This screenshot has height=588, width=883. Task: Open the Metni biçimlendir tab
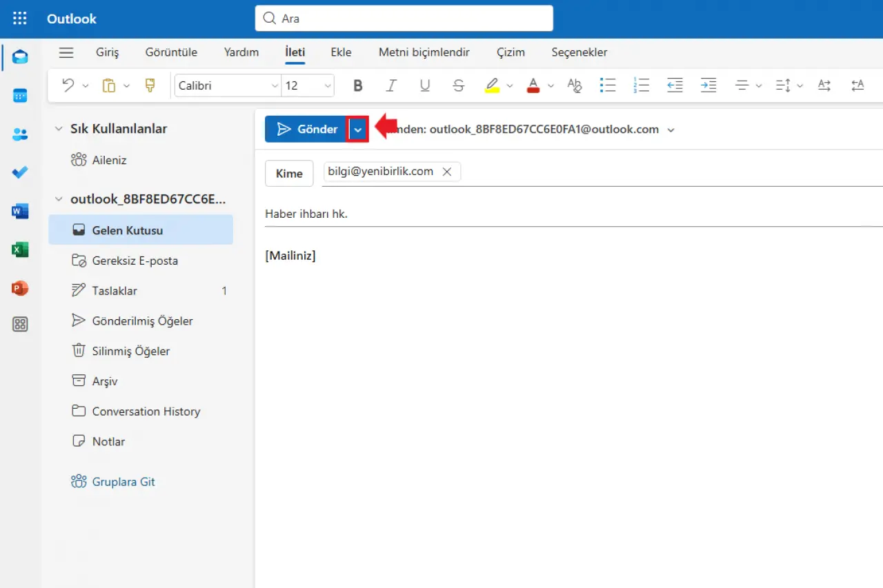point(424,52)
